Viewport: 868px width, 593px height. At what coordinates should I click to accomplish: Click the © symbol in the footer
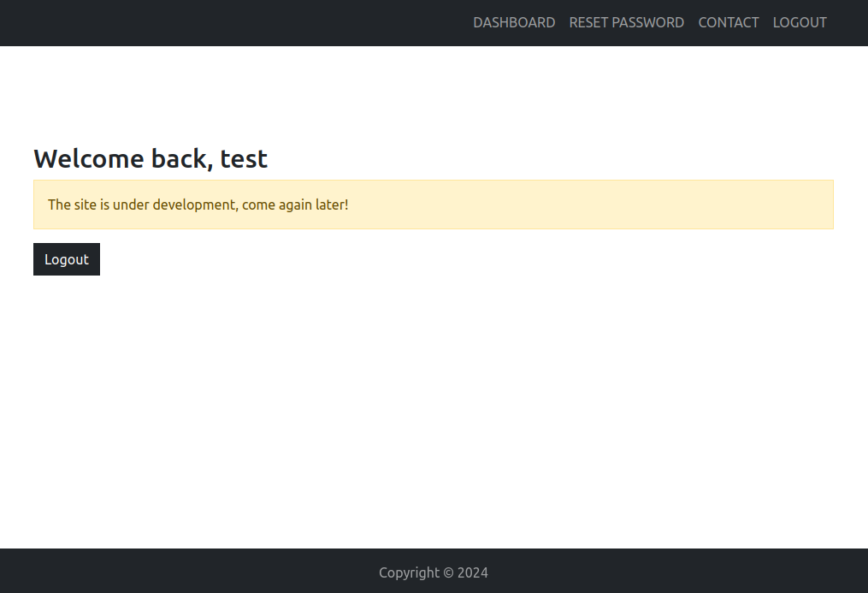(448, 572)
